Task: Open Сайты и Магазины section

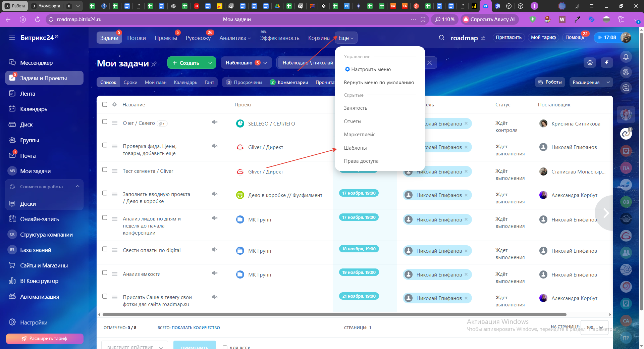Action: [44, 265]
